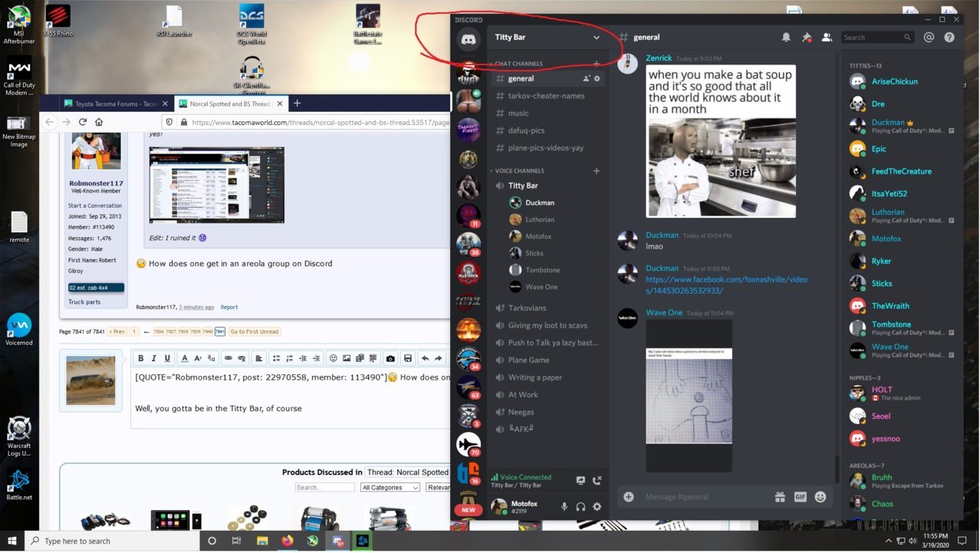Click the Prev page button
Viewport: 980px width, 553px height.
[x=117, y=331]
